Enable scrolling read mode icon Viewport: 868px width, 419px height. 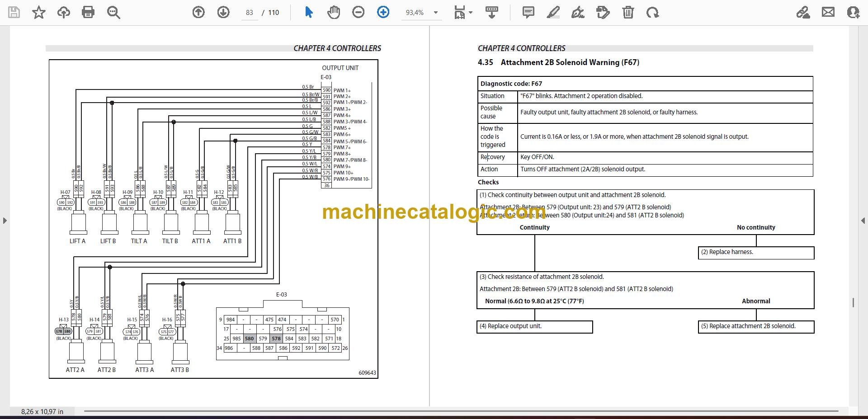point(492,12)
